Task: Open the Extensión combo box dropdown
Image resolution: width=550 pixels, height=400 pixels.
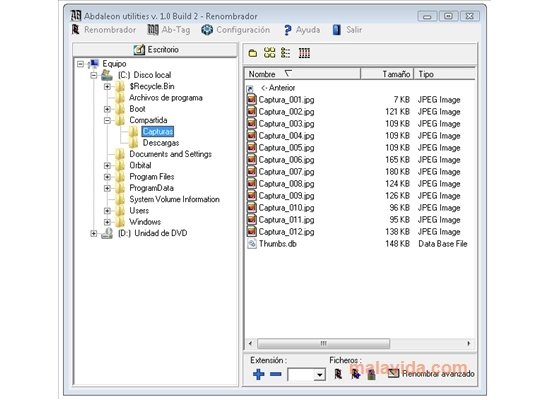Action: tap(319, 375)
